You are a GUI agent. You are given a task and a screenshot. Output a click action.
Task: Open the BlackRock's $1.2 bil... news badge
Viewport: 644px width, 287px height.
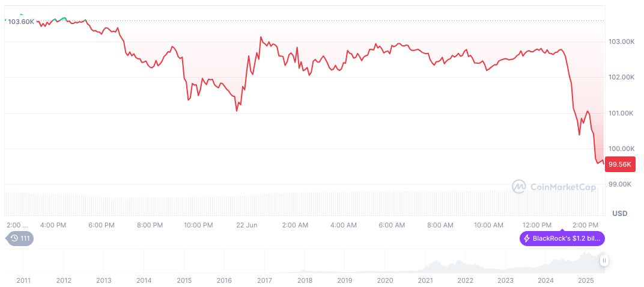(562, 239)
